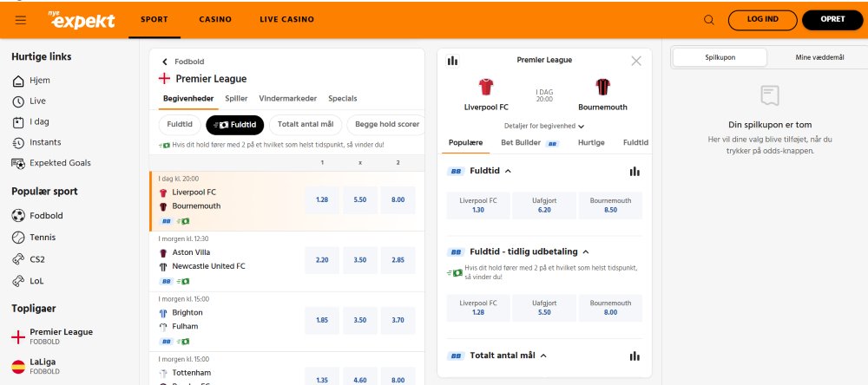The width and height of the screenshot is (868, 385).
Task: Select the Hurtige tab
Action: click(591, 143)
